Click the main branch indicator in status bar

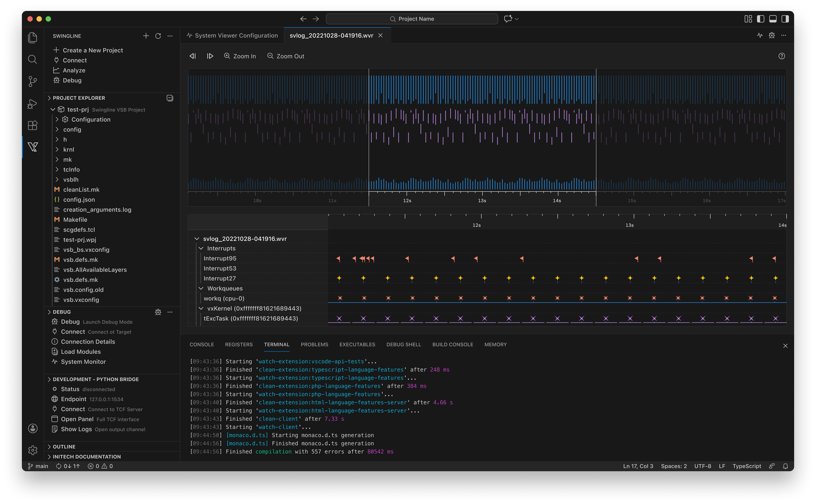pos(38,466)
